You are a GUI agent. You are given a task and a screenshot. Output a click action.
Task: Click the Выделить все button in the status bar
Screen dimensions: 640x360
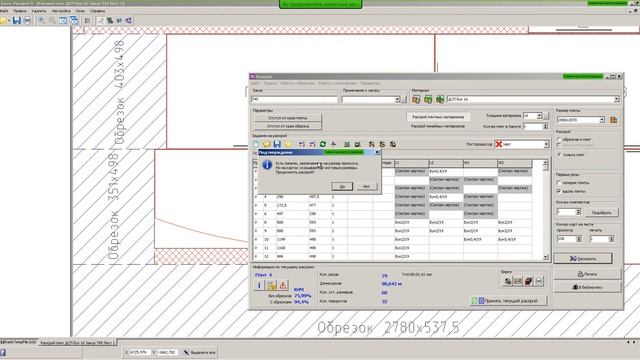point(199,352)
